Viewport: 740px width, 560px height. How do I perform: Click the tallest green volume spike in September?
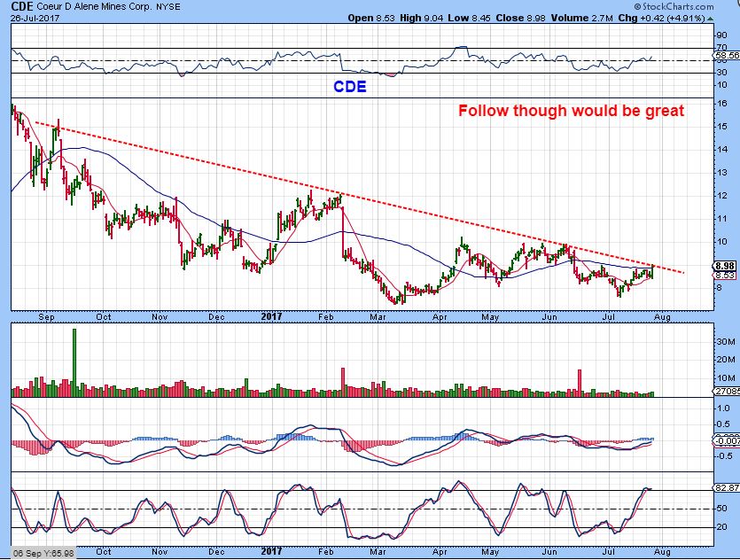[x=74, y=362]
